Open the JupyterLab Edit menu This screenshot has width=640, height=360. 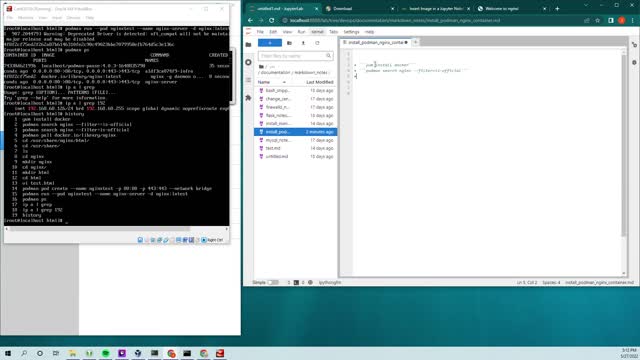273,32
